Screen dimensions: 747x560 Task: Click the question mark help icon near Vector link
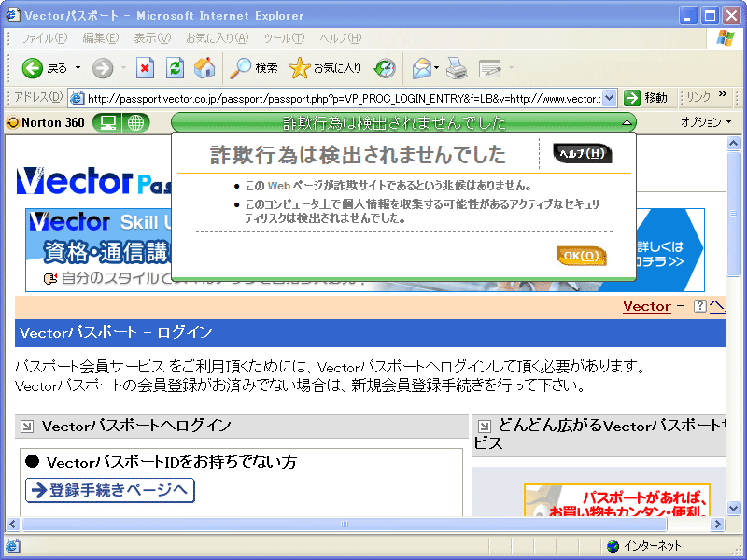(699, 306)
